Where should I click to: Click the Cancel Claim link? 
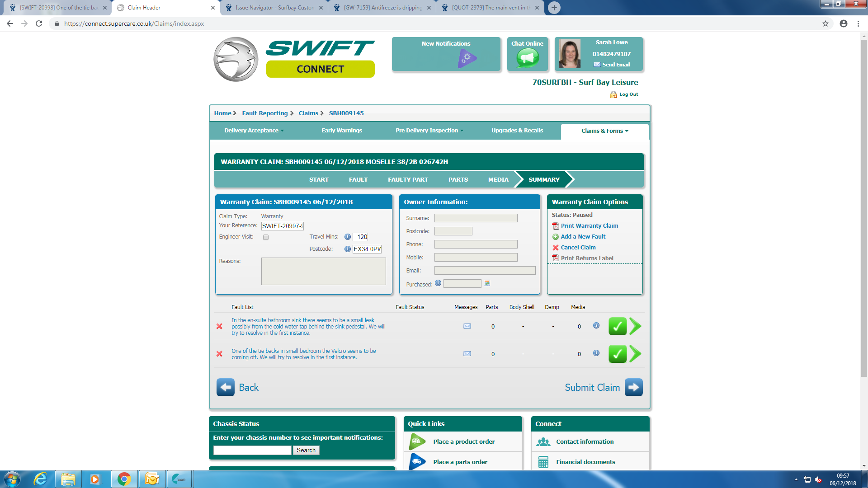click(x=578, y=248)
